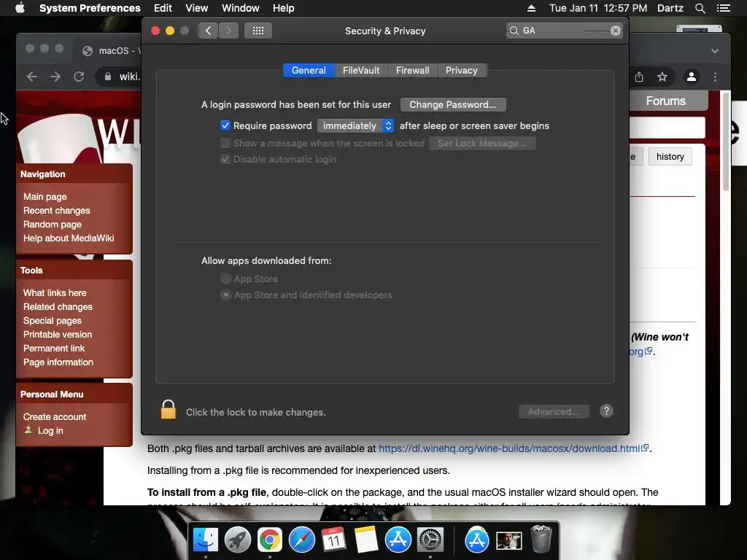Click Log in link on wiki
The image size is (747, 560).
(50, 430)
